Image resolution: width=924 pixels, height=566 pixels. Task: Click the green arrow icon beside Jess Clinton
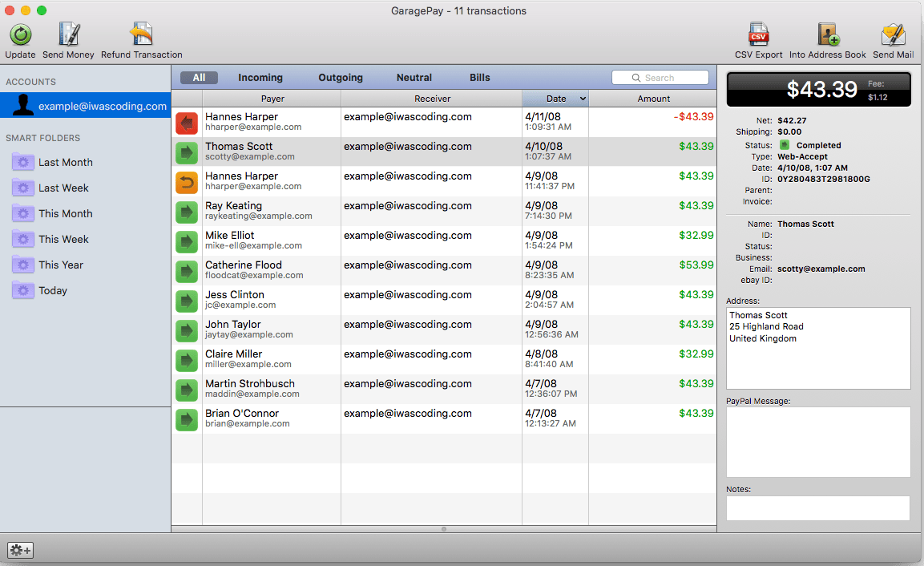click(x=187, y=301)
